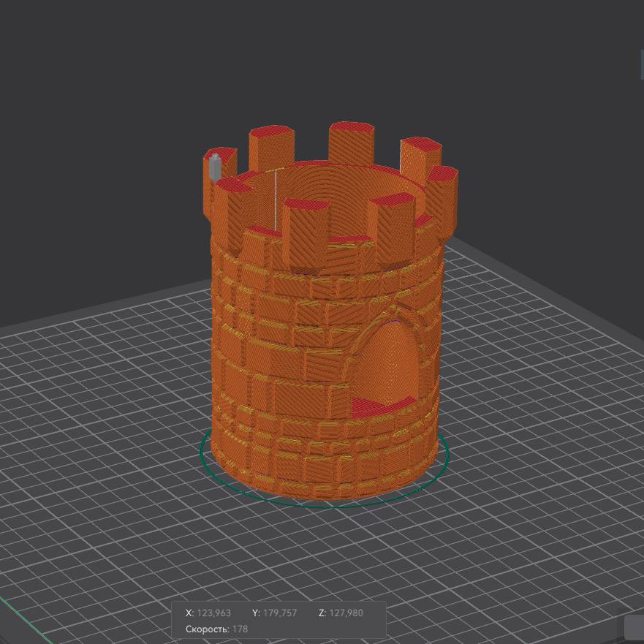644x644 pixels.
Task: Click the slider handle at the right edge
Action: 640,64
